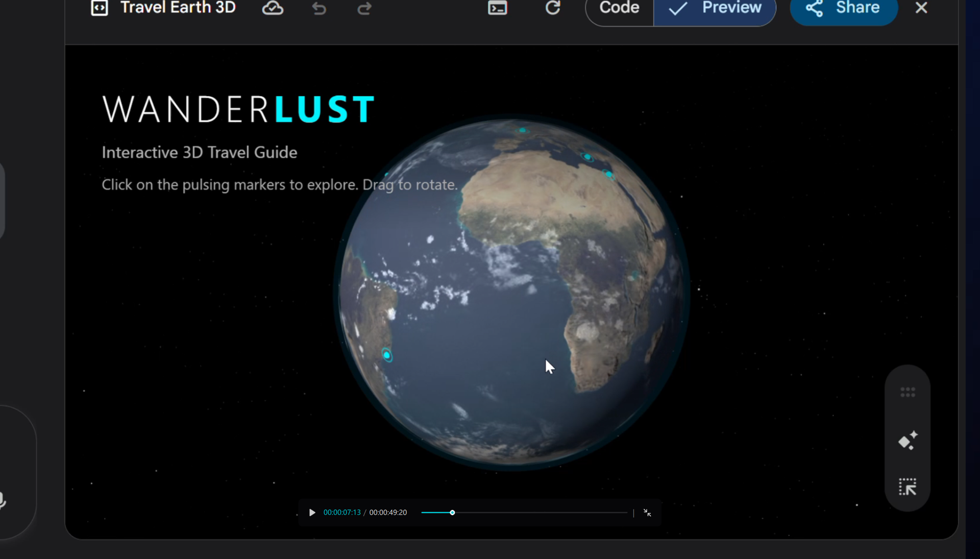This screenshot has height=559, width=980.
Task: Click the pulsing marker on South America
Action: tap(387, 355)
